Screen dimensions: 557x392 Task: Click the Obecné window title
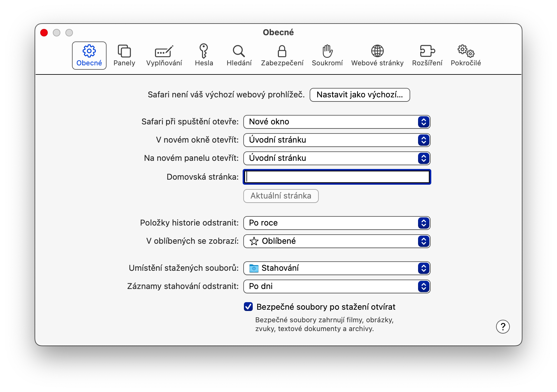point(278,32)
